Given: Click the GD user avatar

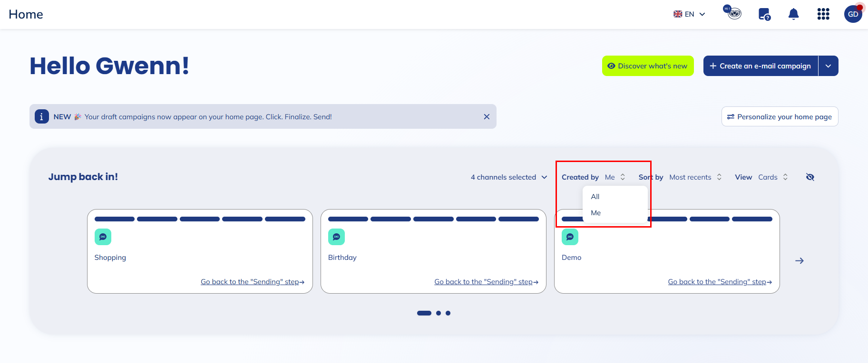Looking at the screenshot, I should click(853, 14).
